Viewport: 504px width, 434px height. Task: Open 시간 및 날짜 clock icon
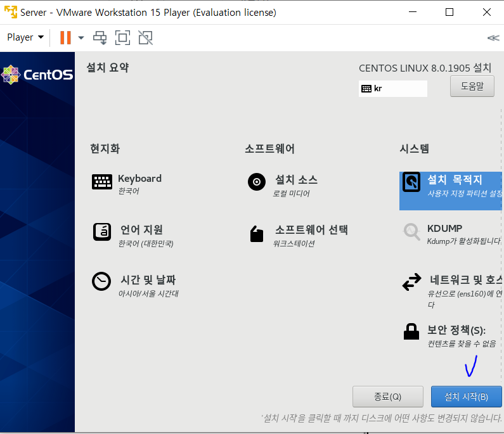click(x=101, y=281)
